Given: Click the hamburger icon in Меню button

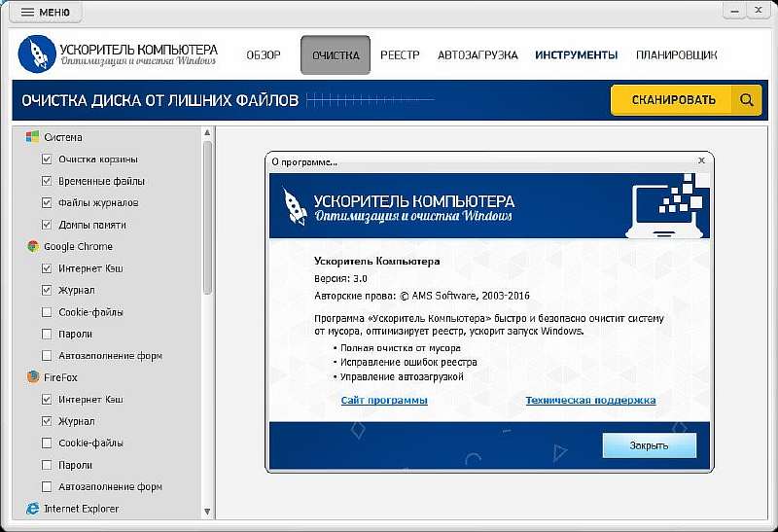Looking at the screenshot, I should [x=27, y=13].
